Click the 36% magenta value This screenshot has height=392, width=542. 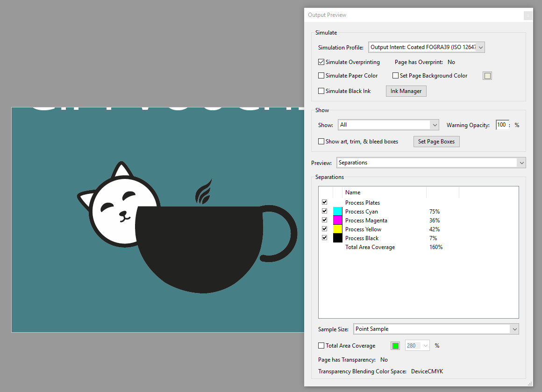point(435,221)
